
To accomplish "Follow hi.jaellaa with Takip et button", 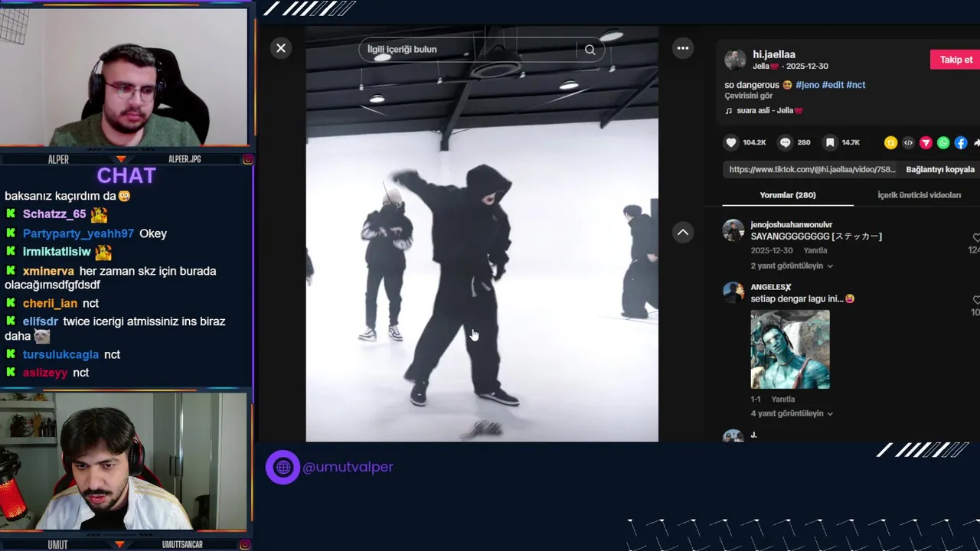I will 955,60.
